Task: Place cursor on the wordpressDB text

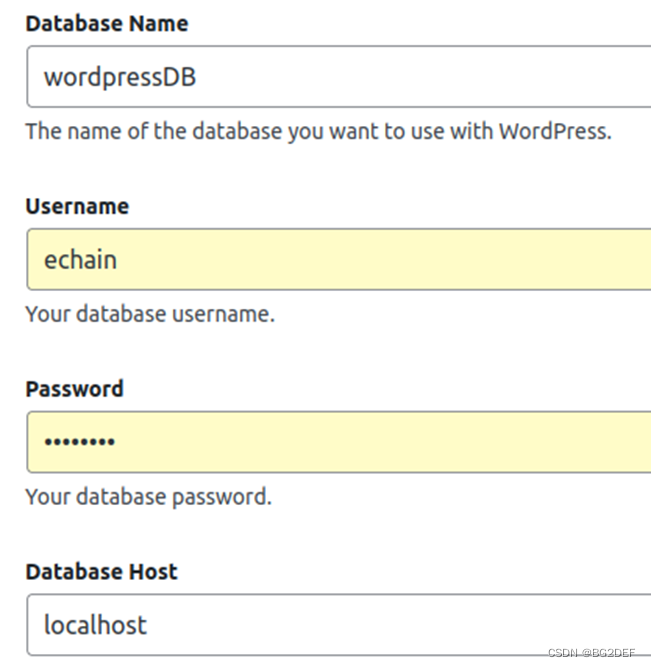Action: [x=120, y=77]
